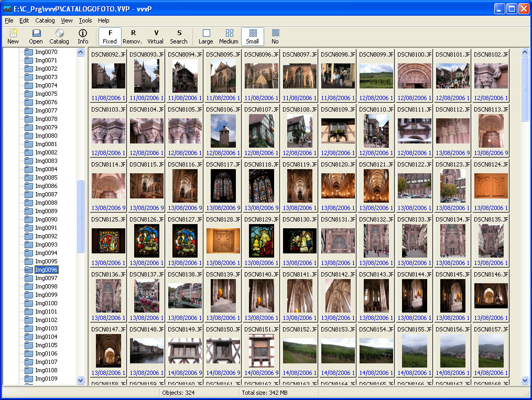This screenshot has height=400, width=532.
Task: Select thumbnail DSCN8146.JPG
Action: [491, 296]
